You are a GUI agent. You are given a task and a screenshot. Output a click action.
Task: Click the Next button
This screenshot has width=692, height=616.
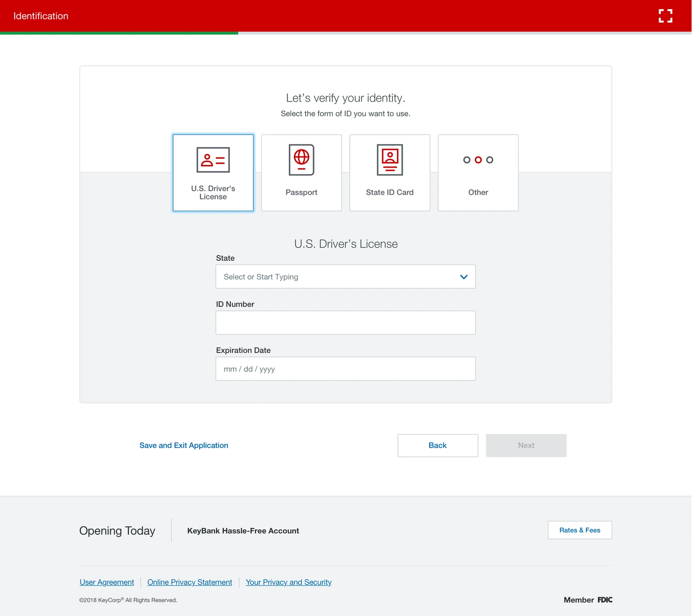coord(526,445)
